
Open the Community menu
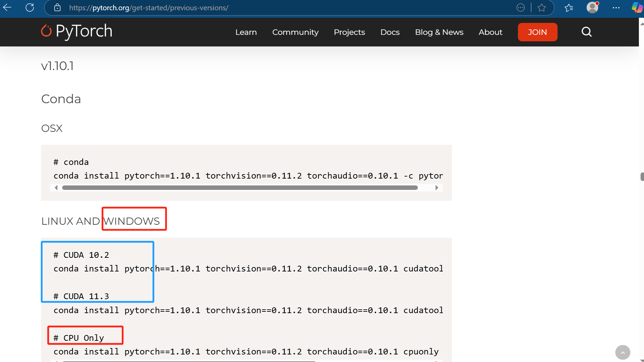tap(296, 32)
